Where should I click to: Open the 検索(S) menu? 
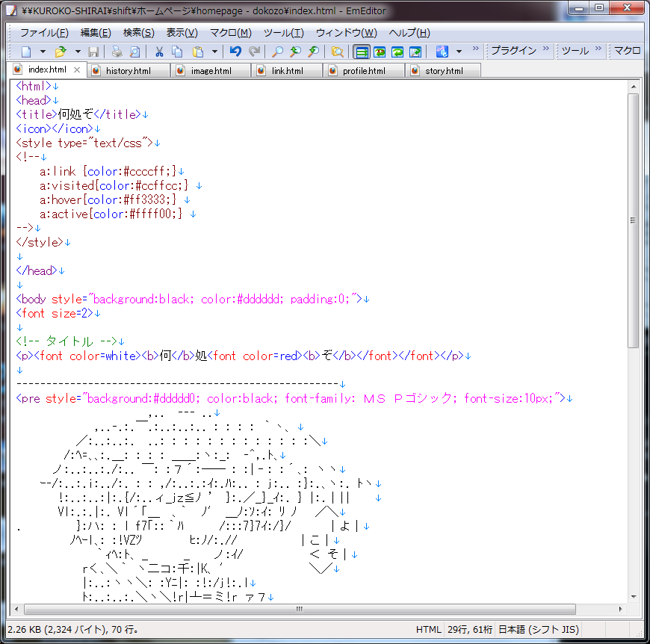(x=139, y=33)
